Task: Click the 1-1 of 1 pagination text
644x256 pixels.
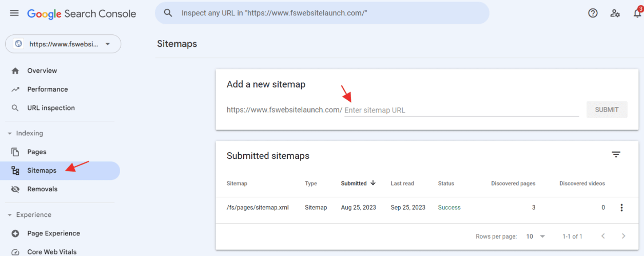Action: [x=572, y=236]
